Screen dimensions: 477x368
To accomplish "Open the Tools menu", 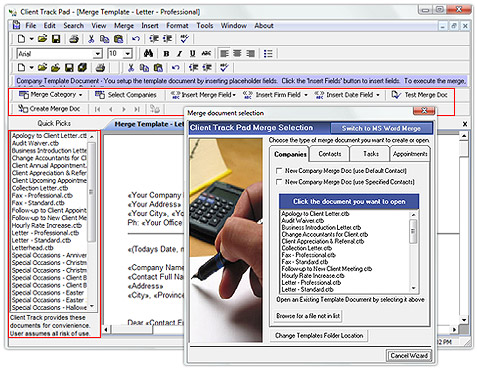I will point(205,26).
